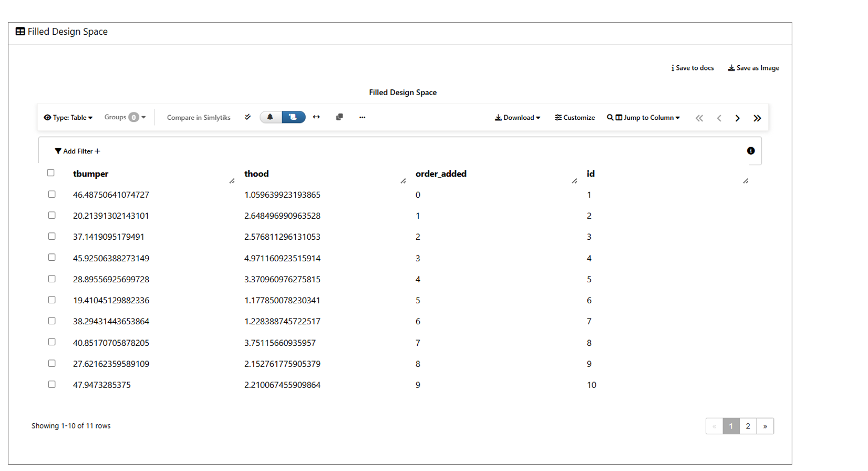
Task: Click the info icon in filter bar
Action: [750, 151]
